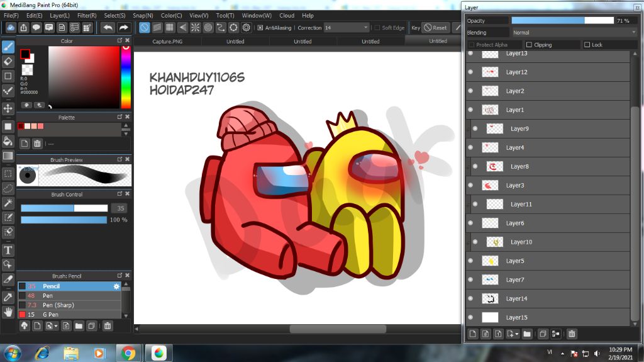
Task: Open the Select menu
Action: [114, 16]
